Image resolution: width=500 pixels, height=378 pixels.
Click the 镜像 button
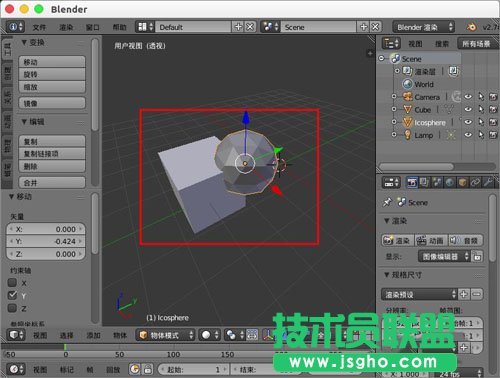click(x=52, y=103)
